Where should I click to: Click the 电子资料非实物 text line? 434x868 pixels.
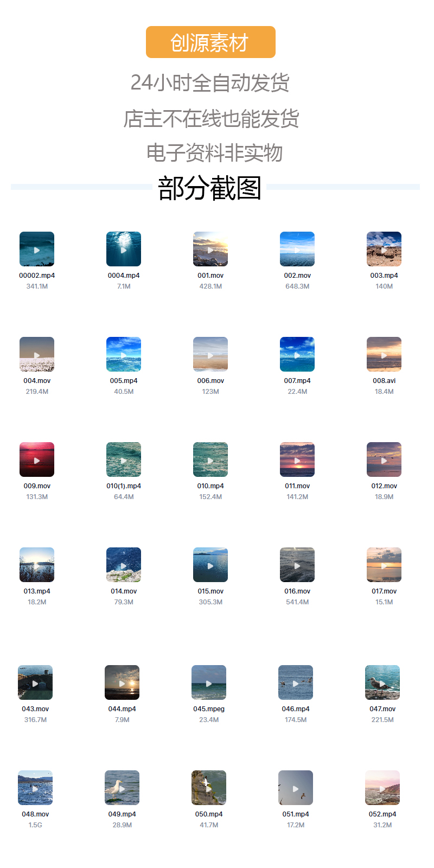(214, 153)
